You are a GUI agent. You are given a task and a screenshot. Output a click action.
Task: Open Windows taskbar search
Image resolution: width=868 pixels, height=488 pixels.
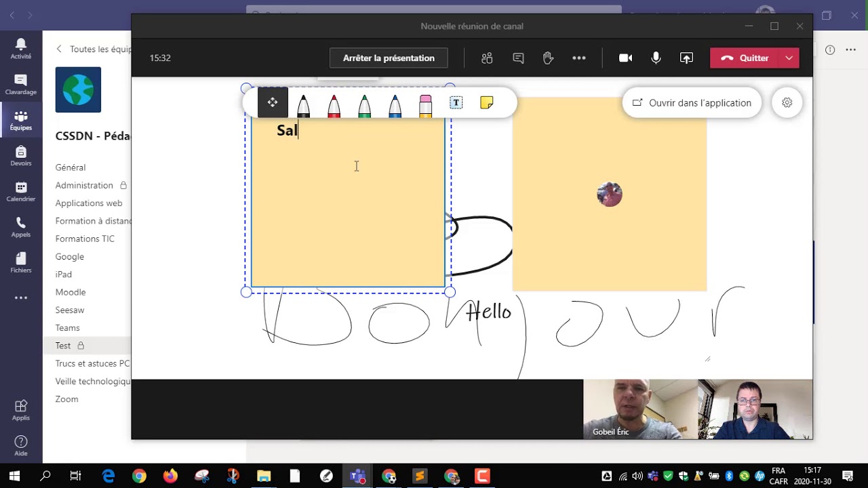click(45, 476)
